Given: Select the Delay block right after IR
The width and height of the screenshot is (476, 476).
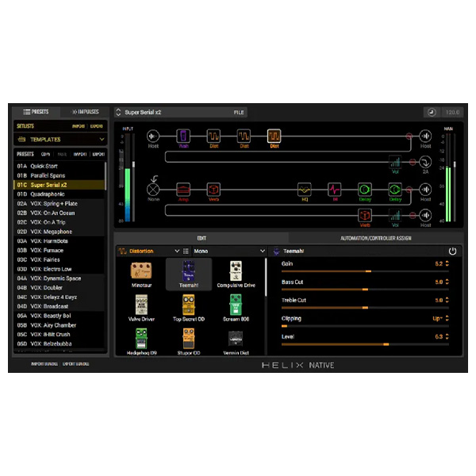Looking at the screenshot, I should click(x=365, y=190).
